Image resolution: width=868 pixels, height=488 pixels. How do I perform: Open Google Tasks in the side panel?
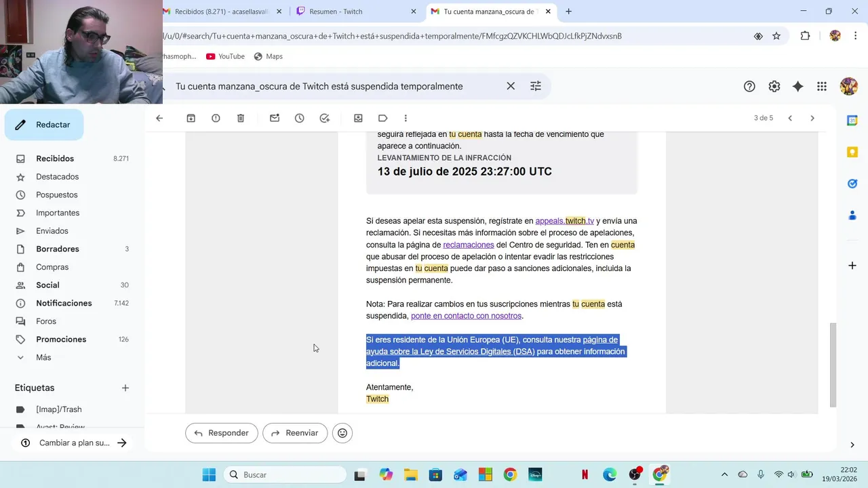852,184
